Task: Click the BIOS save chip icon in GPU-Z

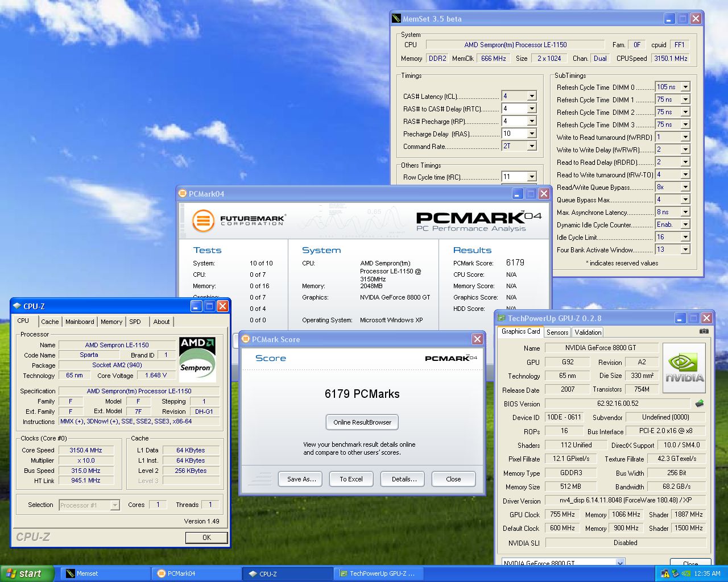Action: click(700, 403)
